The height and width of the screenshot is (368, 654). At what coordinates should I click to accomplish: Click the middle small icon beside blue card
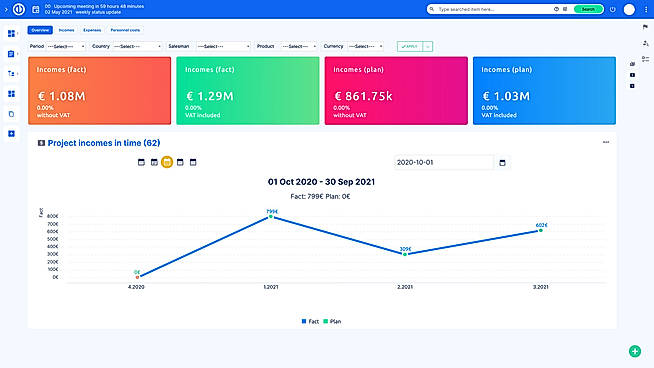click(632, 75)
